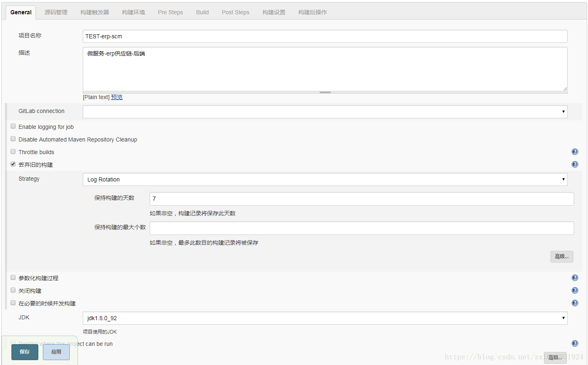Open help for 丢弃旧的构建
The width and height of the screenshot is (588, 365).
click(x=575, y=164)
